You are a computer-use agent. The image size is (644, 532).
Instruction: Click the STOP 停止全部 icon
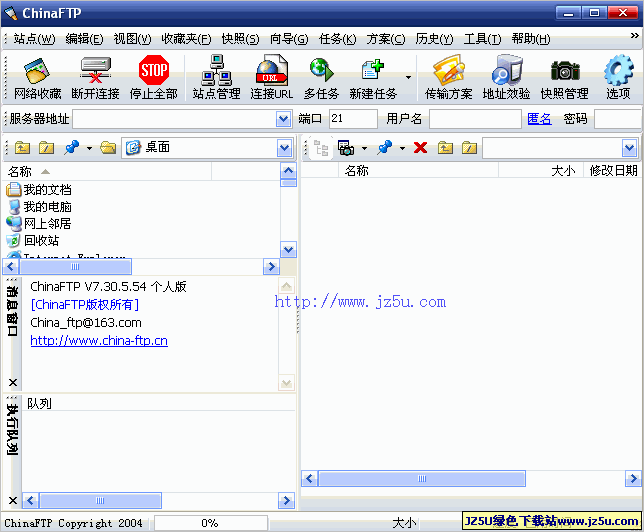pyautogui.click(x=154, y=78)
